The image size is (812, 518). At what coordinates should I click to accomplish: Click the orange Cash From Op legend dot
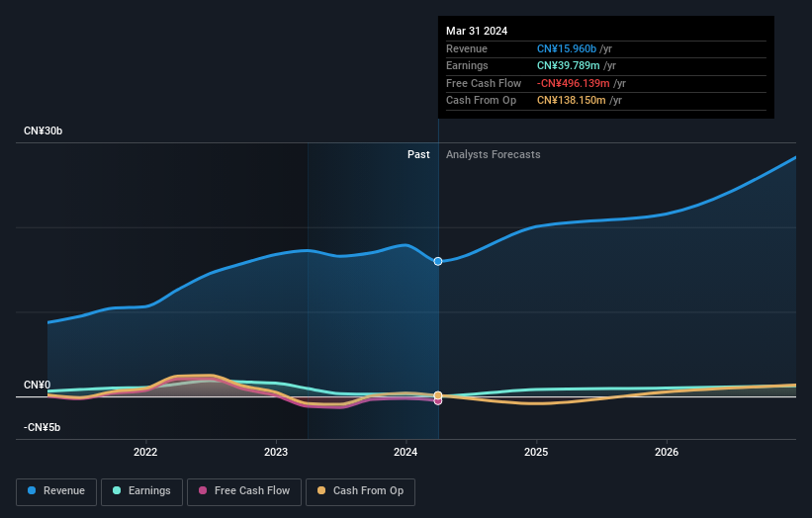point(321,490)
